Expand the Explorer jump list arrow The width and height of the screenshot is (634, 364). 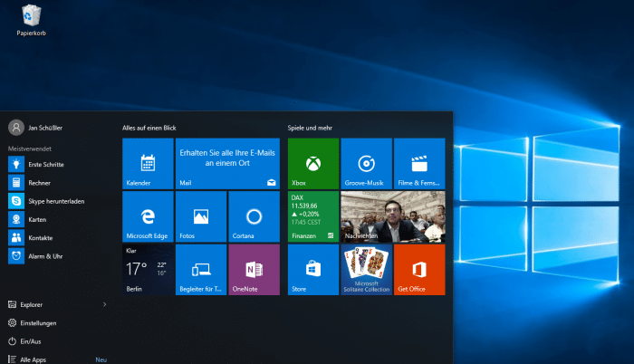(x=104, y=304)
